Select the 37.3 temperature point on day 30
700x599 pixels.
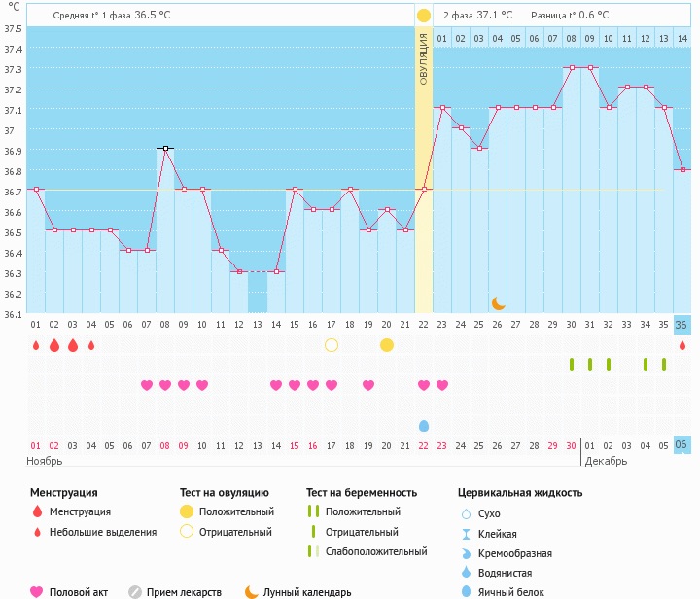(x=572, y=68)
